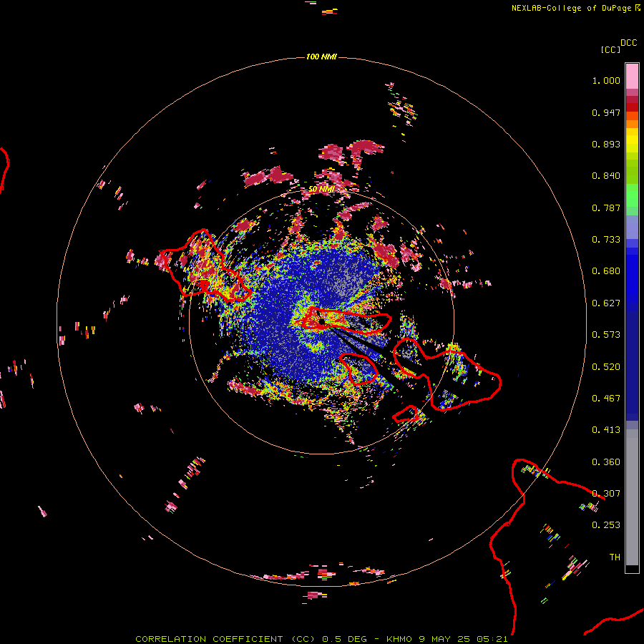Click the TH threshold label
The height and width of the screenshot is (644, 644).
615,557
